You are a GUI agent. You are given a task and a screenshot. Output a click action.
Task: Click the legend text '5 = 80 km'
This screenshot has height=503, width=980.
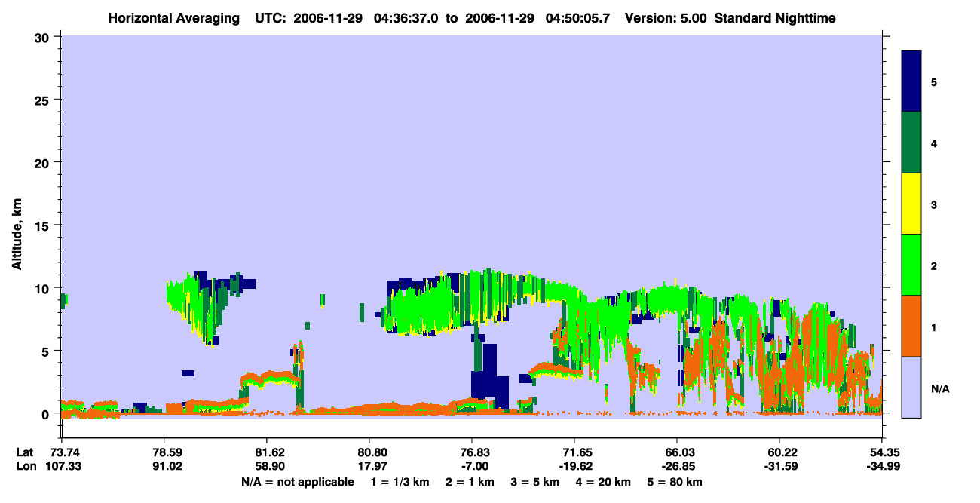pyautogui.click(x=675, y=482)
